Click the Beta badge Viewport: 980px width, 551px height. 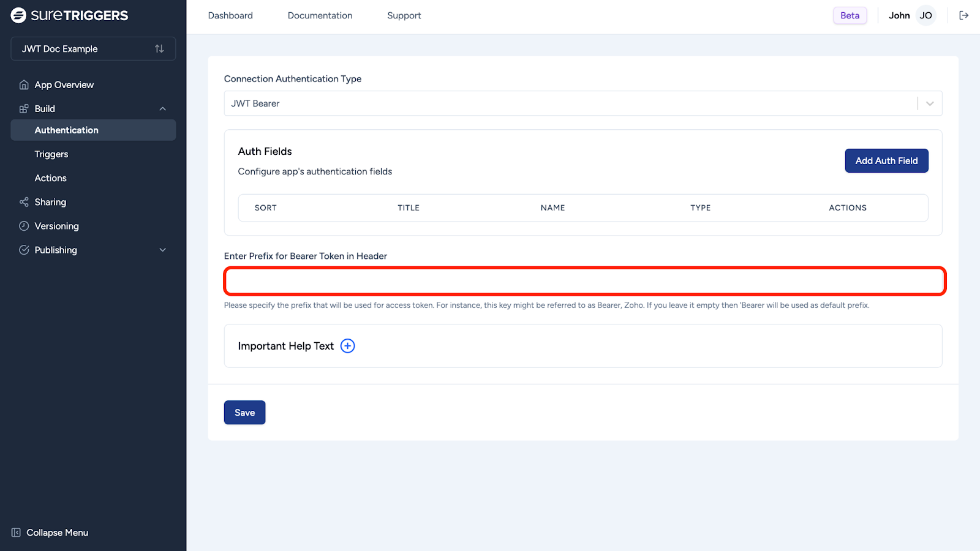click(x=850, y=15)
